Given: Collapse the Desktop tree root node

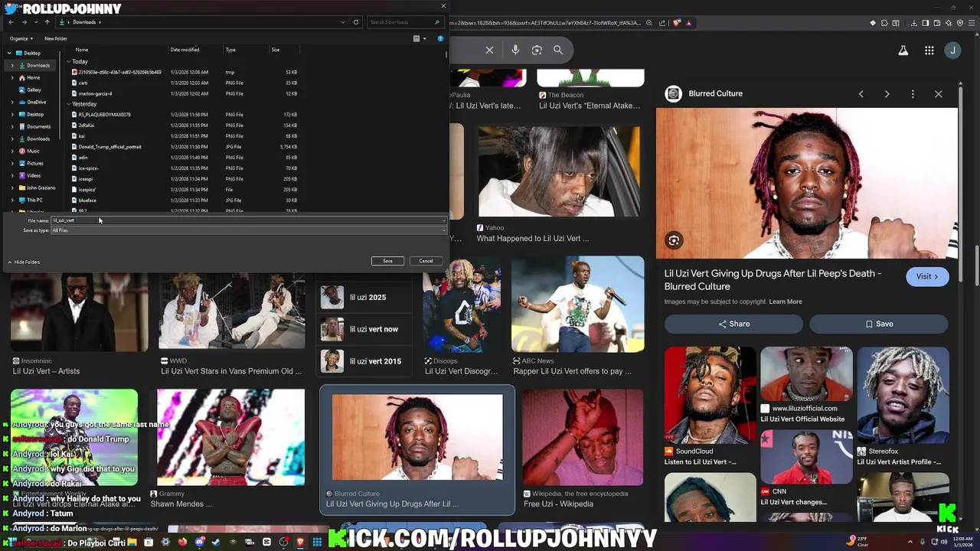Looking at the screenshot, I should click(x=9, y=53).
